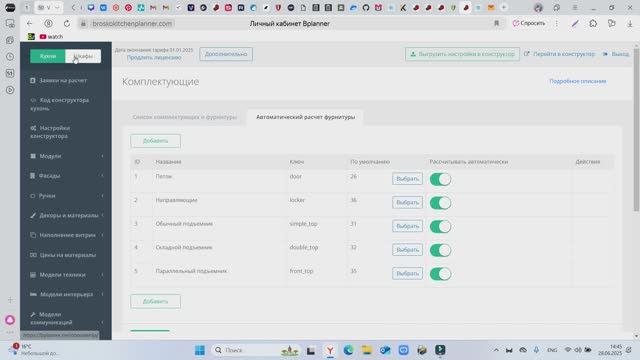Open Outlook from taskbar
This screenshot has height=360, width=640.
pos(385,350)
